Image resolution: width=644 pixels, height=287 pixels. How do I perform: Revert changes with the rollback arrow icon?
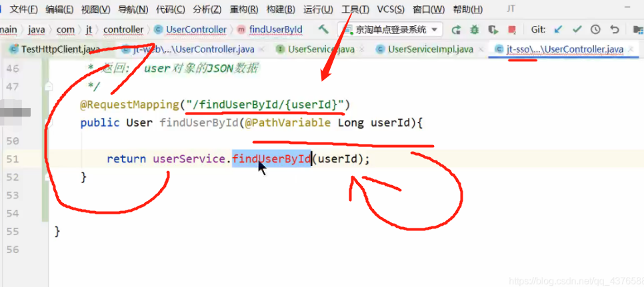615,29
